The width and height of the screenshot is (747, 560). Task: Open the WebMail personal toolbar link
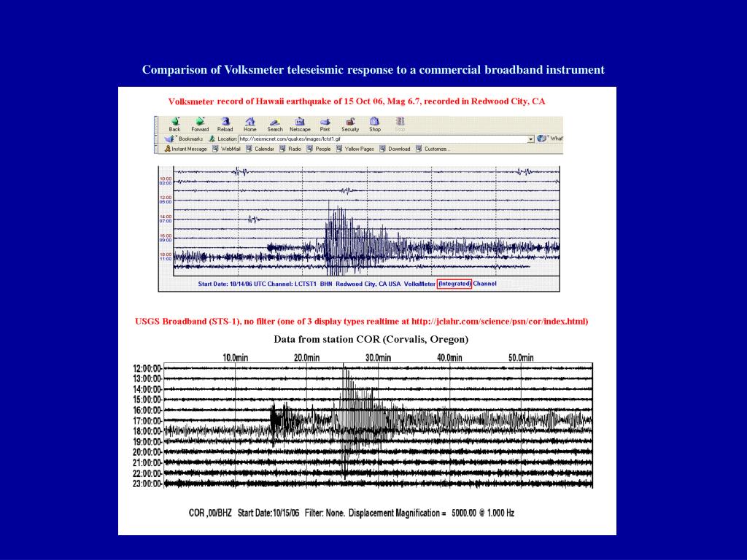pyautogui.click(x=226, y=149)
